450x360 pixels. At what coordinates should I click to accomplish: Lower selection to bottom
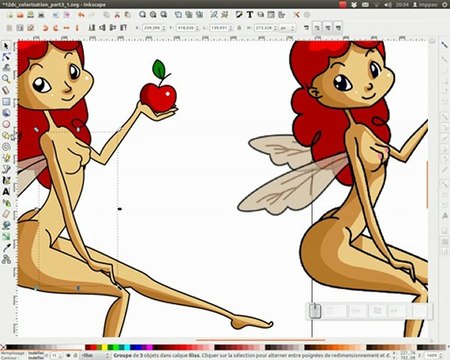click(x=92, y=28)
